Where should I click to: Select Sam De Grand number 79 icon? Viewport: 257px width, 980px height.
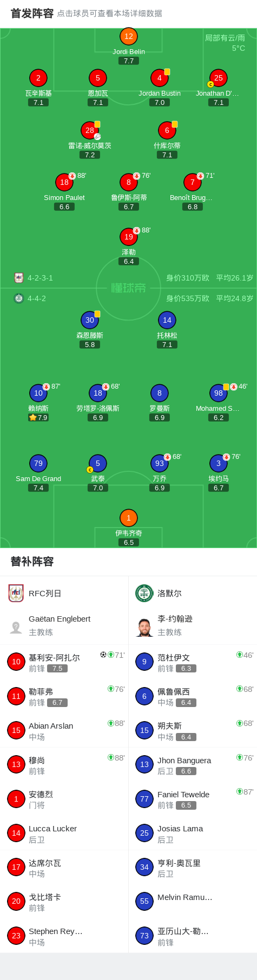38,463
